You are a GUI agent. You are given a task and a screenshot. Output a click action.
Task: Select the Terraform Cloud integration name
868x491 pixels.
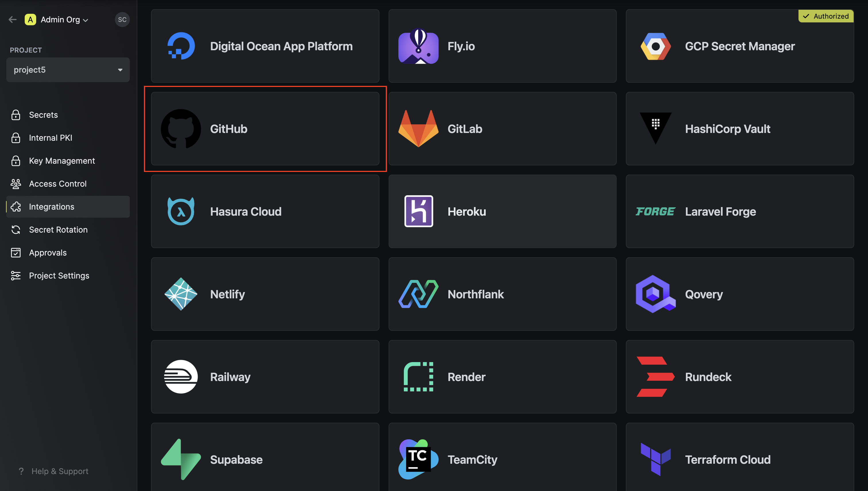click(728, 460)
